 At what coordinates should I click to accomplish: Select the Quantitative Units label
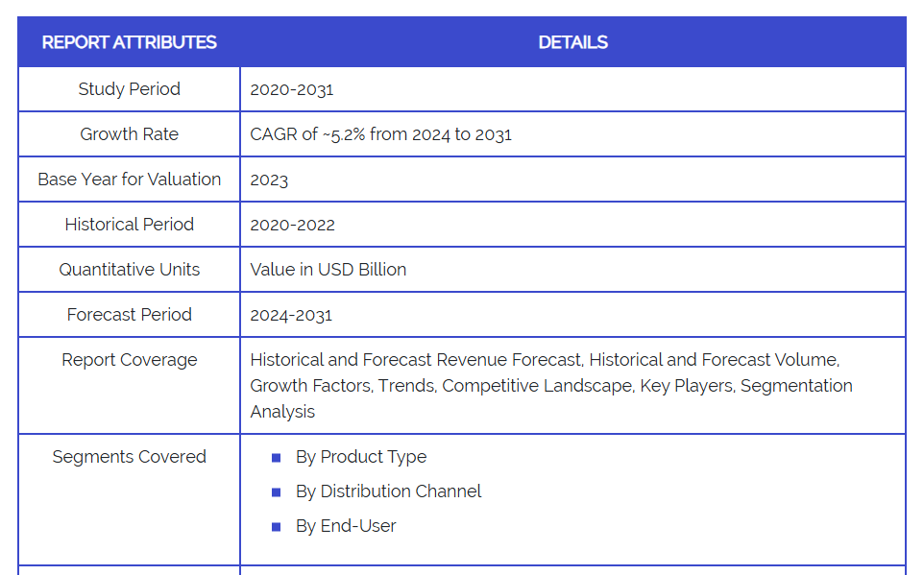pyautogui.click(x=130, y=270)
